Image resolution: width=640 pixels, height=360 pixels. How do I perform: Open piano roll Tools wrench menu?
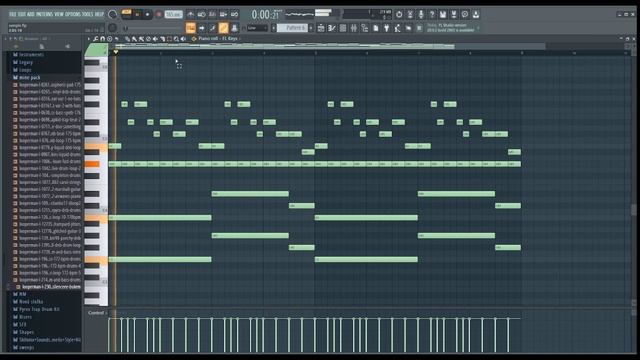point(96,39)
